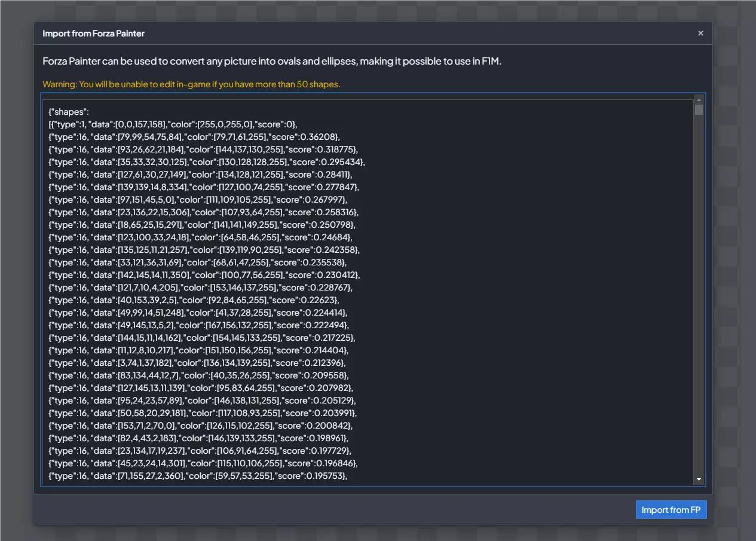Click the textarea scrollbar up arrow
The width and height of the screenshot is (756, 541).
point(699,99)
